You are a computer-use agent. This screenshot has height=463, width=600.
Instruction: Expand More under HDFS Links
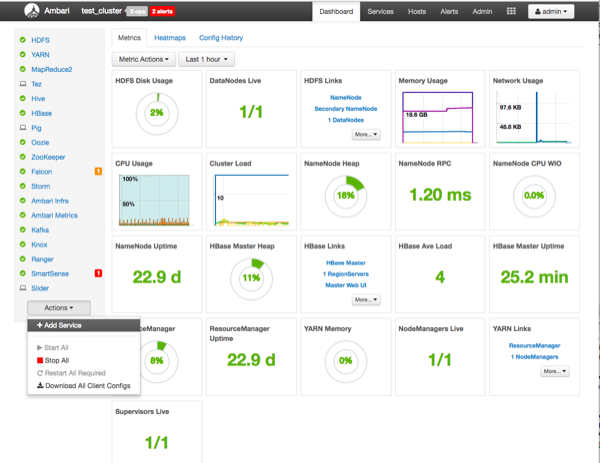pyautogui.click(x=365, y=134)
